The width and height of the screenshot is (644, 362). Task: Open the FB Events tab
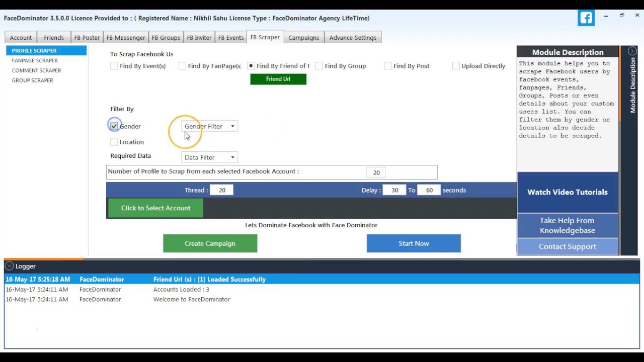pos(231,38)
